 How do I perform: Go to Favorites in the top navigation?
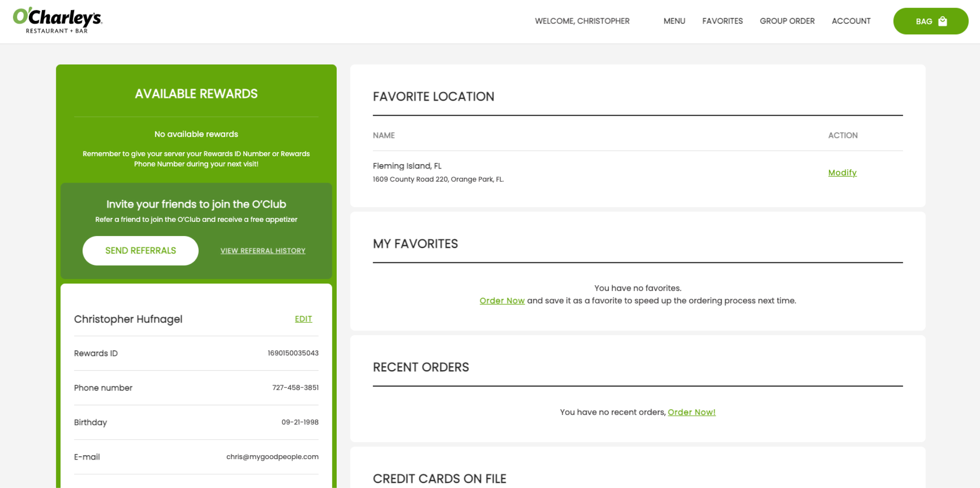722,21
